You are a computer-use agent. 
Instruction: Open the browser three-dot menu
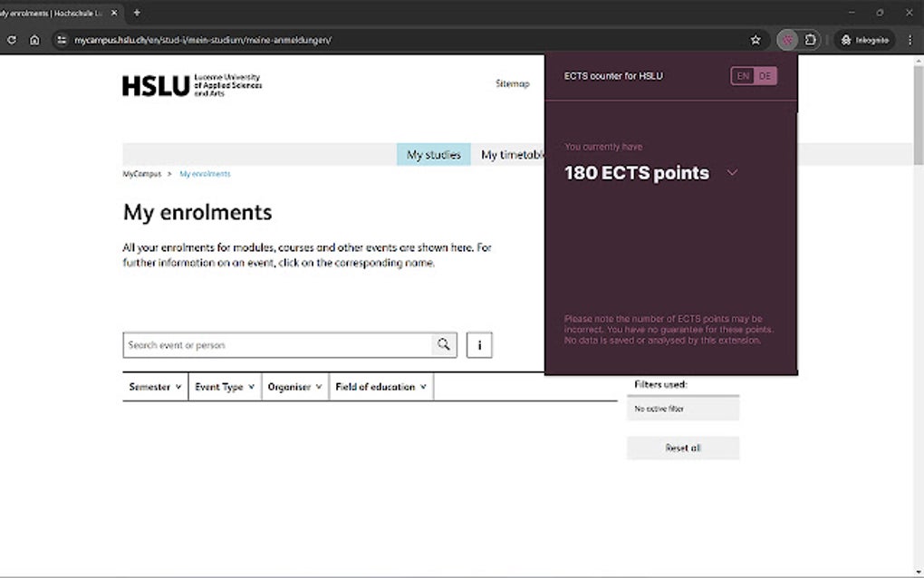pyautogui.click(x=910, y=40)
